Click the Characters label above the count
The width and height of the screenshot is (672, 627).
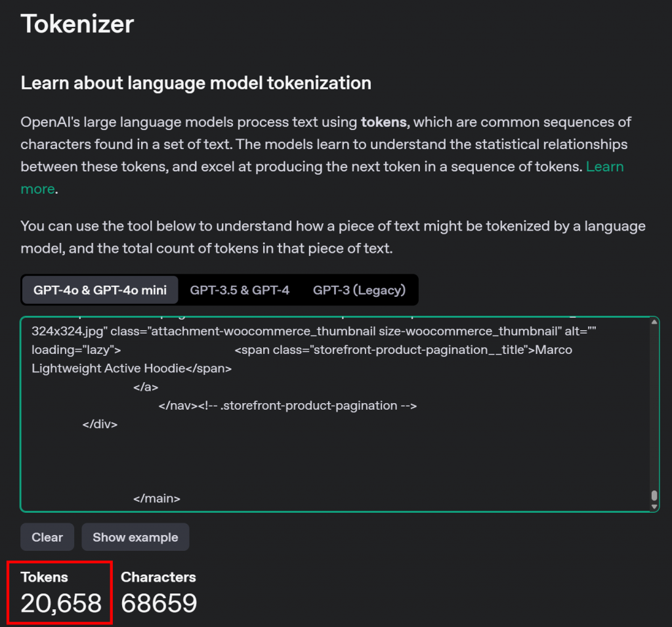(x=159, y=577)
